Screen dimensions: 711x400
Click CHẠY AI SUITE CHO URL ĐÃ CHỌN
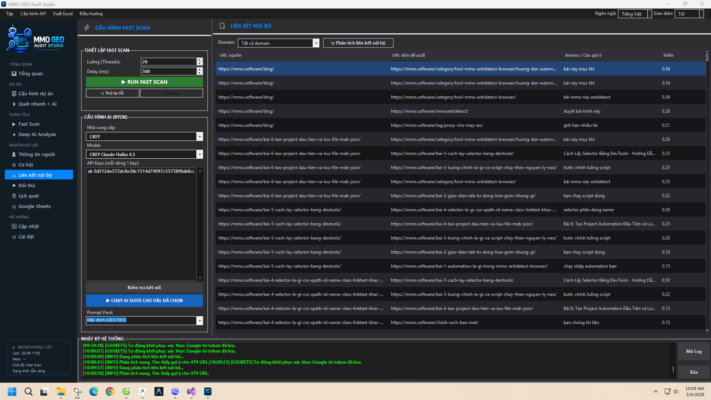click(x=144, y=300)
